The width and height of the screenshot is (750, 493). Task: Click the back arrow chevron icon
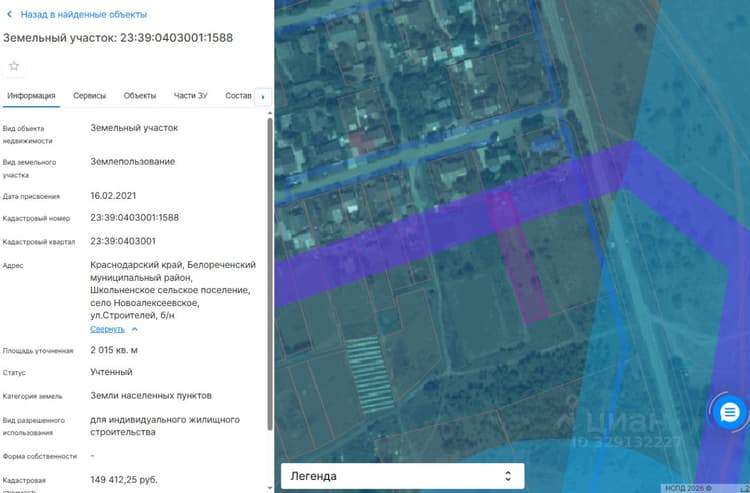(x=9, y=14)
